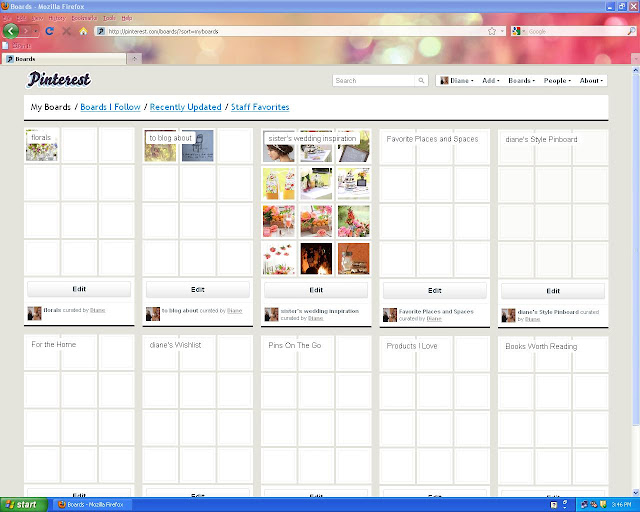The height and width of the screenshot is (512, 640).
Task: Click the Pinterest Search input field
Action: click(x=374, y=80)
